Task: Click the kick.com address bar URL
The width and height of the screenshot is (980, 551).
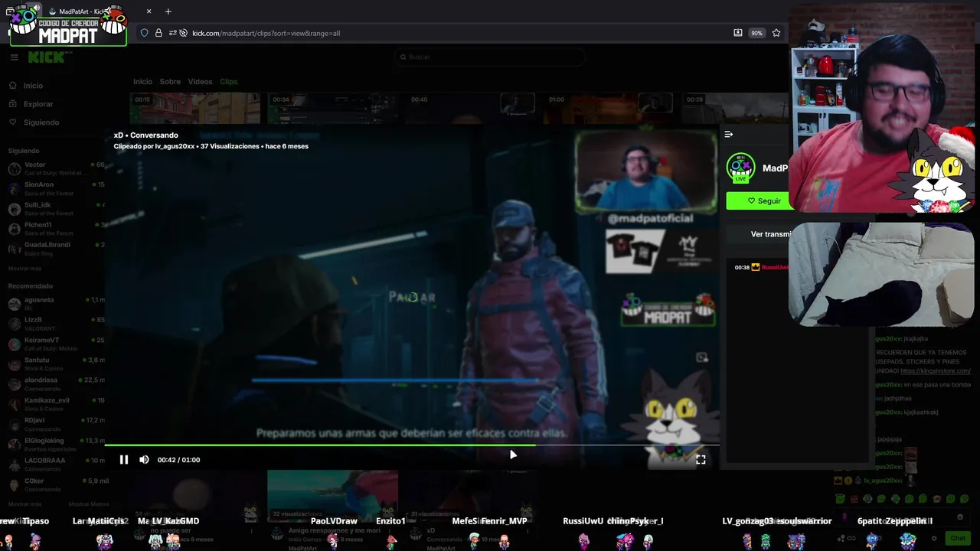Action: pyautogui.click(x=266, y=33)
